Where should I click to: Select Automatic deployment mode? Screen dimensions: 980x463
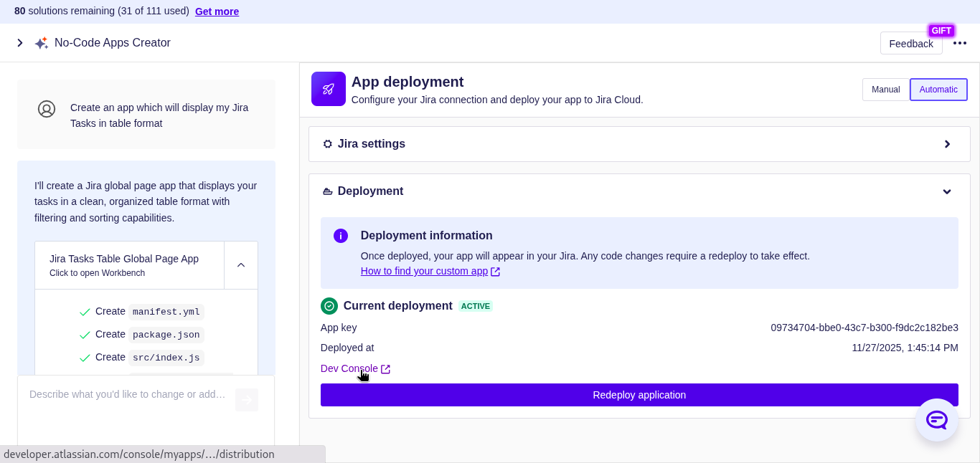point(938,90)
